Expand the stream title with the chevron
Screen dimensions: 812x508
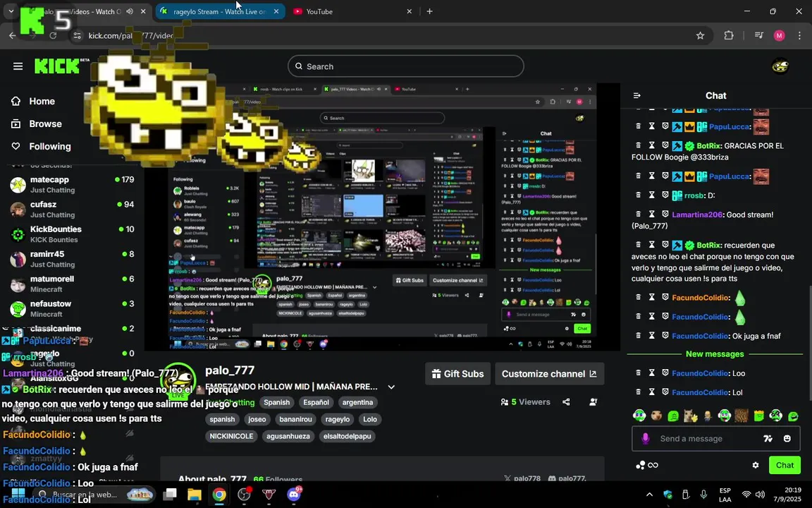click(x=391, y=387)
